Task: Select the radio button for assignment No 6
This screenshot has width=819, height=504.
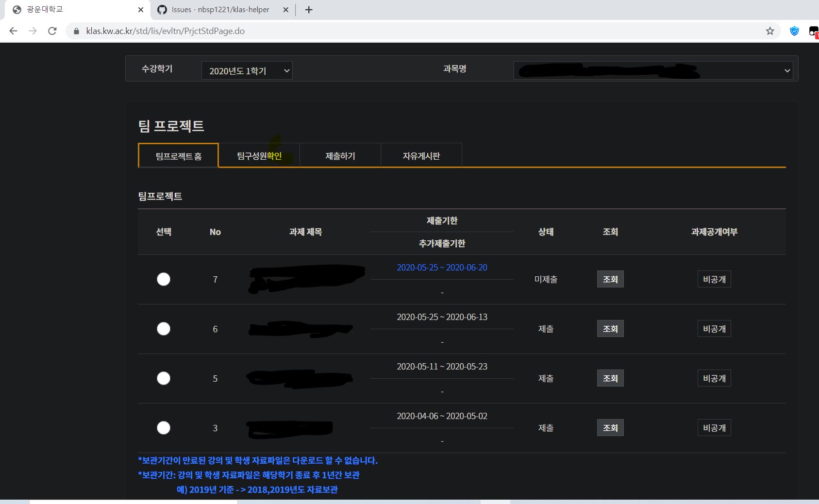Action: click(x=164, y=329)
